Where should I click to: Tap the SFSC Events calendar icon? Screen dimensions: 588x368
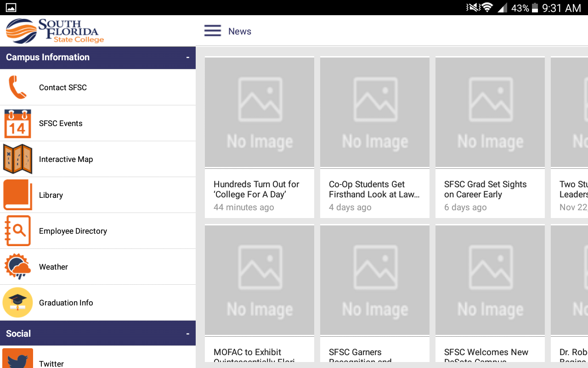(17, 123)
